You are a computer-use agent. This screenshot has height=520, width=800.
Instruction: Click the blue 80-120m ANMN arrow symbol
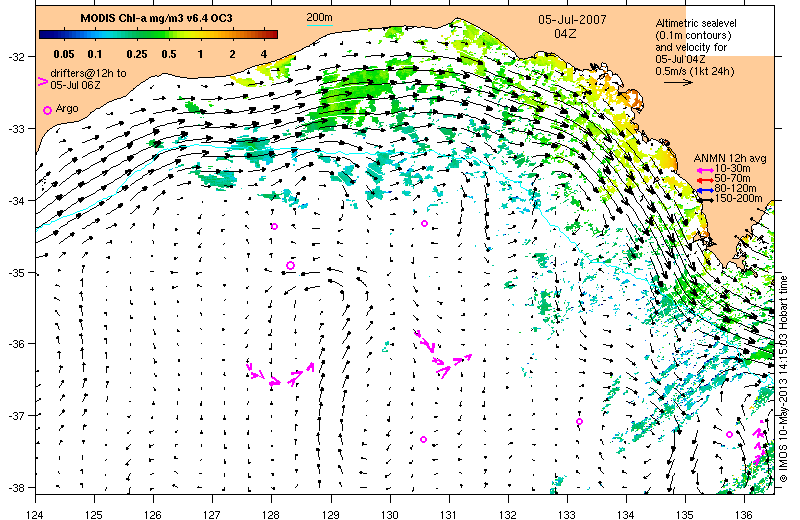(706, 190)
